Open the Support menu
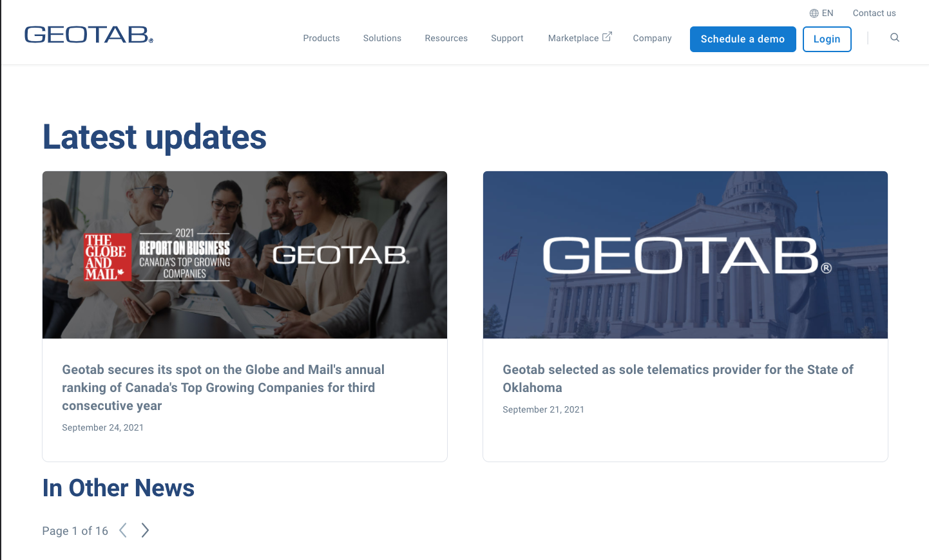 [507, 39]
